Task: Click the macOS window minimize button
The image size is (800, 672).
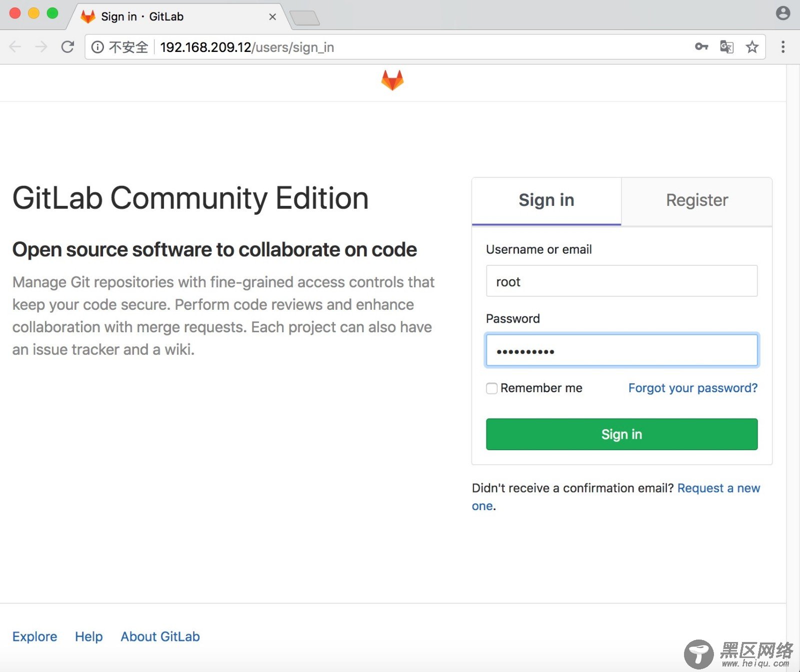Action: 34,13
